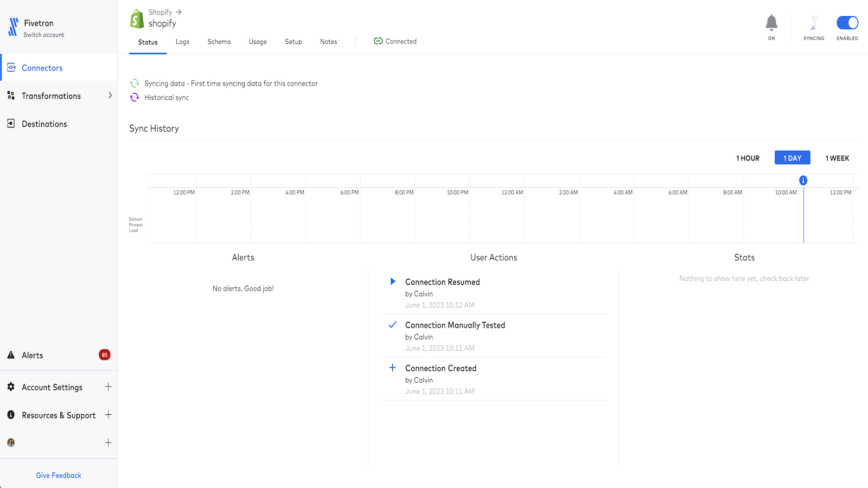
Task: Click the Connection Created entry title
Action: point(441,368)
